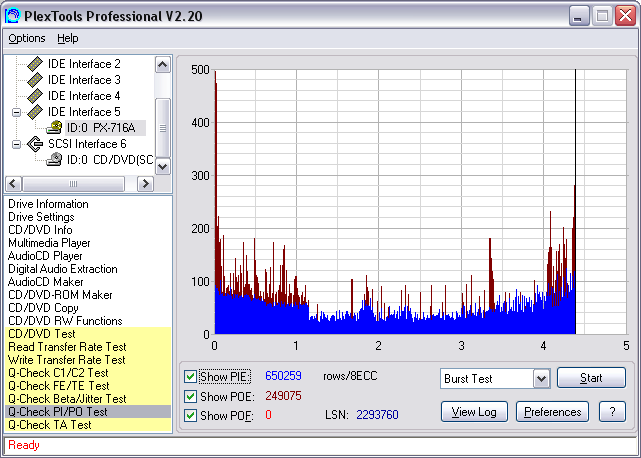Click the PIE value 650259

(283, 376)
